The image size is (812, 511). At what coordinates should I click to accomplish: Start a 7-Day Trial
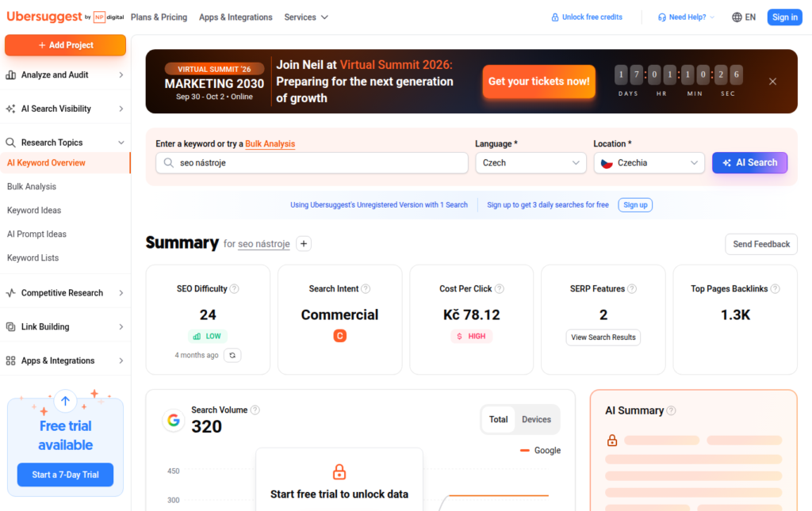click(65, 475)
